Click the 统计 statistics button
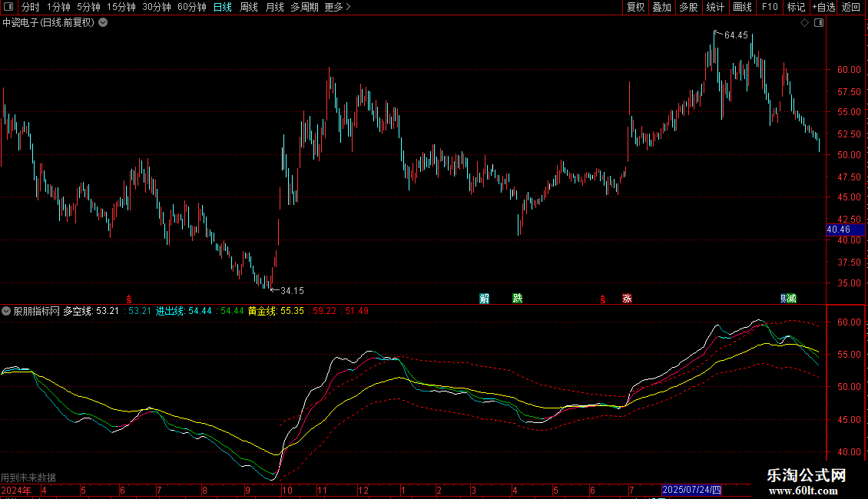The image size is (868, 499). [715, 7]
